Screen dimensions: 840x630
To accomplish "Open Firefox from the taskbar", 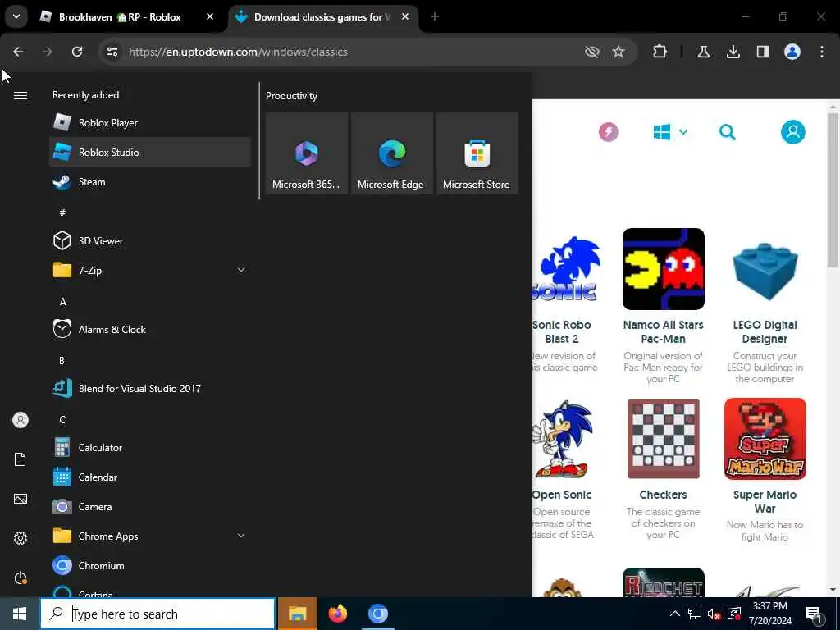I will [337, 614].
